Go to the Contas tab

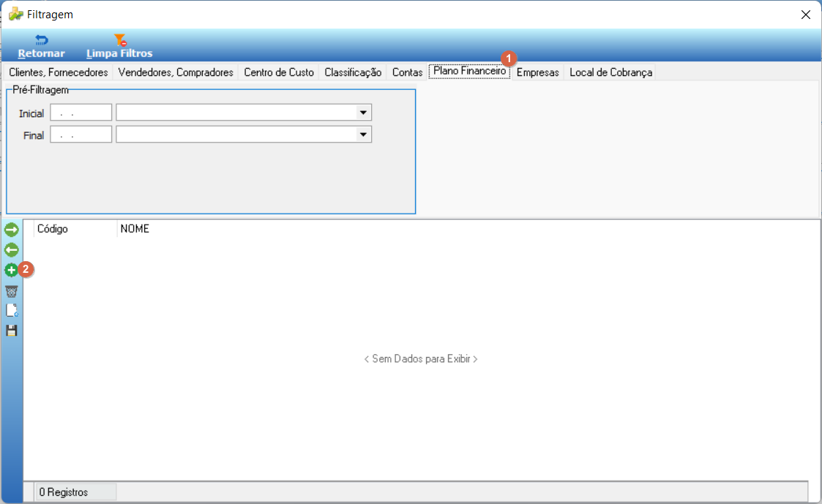[407, 72]
